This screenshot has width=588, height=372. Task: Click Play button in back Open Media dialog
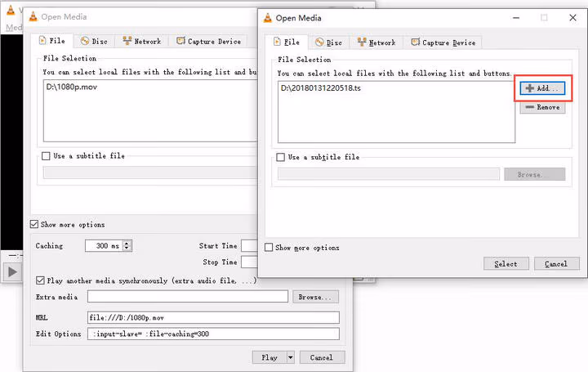(269, 357)
